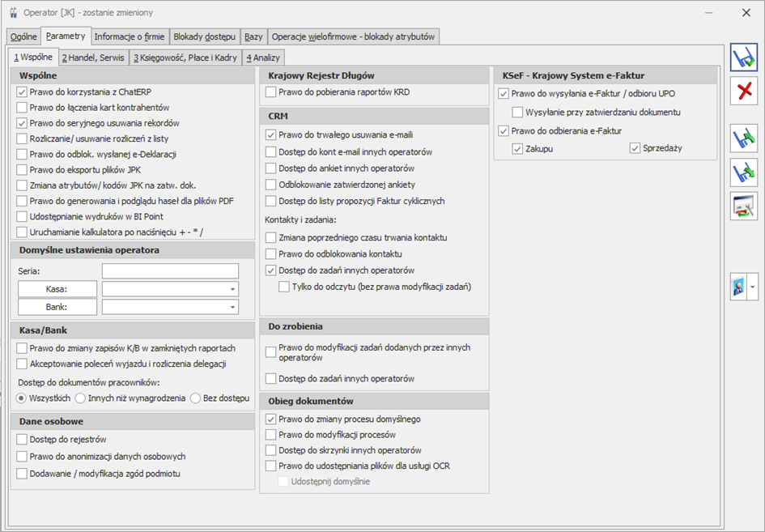Uncheck Prawo do korzystania z ChatERP

(x=22, y=92)
